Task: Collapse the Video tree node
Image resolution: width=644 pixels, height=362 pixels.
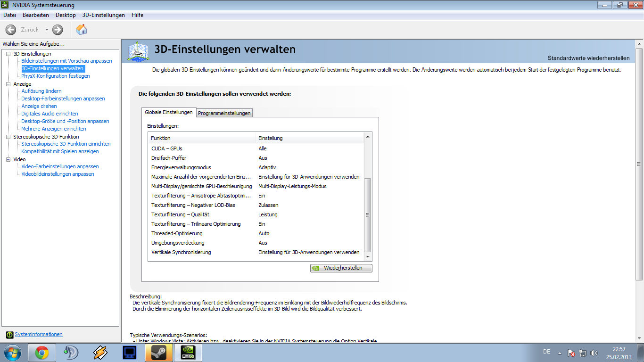Action: click(8, 159)
